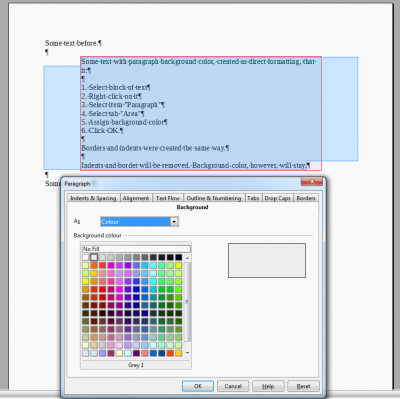The height and width of the screenshot is (399, 400).
Task: Expand the Colour background type dropdown
Action: 174,222
